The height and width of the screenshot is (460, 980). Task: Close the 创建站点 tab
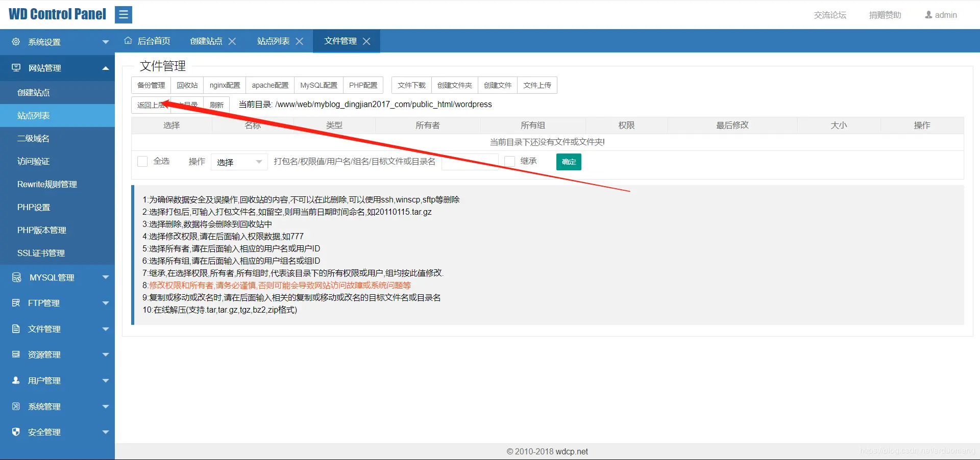coord(232,41)
